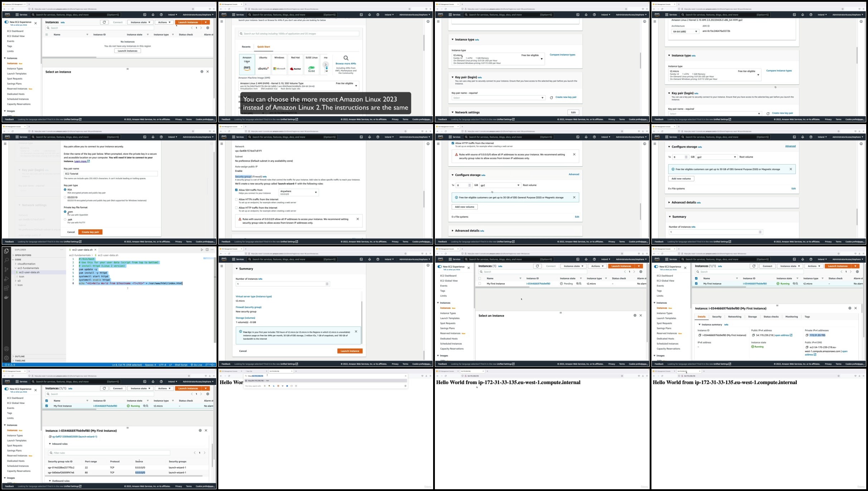Screen dimensions: 868x491
Task: Click the Accounts icon in VS Code activity bar
Action: point(6,349)
